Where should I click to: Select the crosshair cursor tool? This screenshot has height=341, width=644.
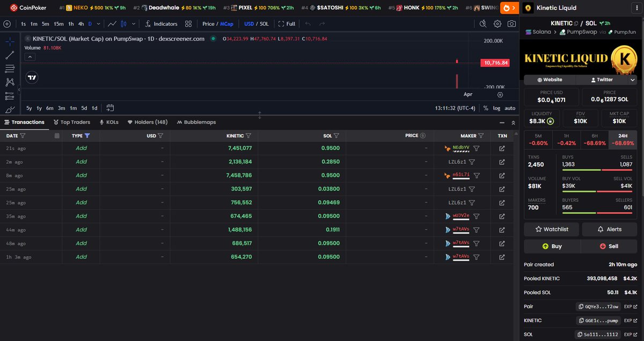point(10,41)
